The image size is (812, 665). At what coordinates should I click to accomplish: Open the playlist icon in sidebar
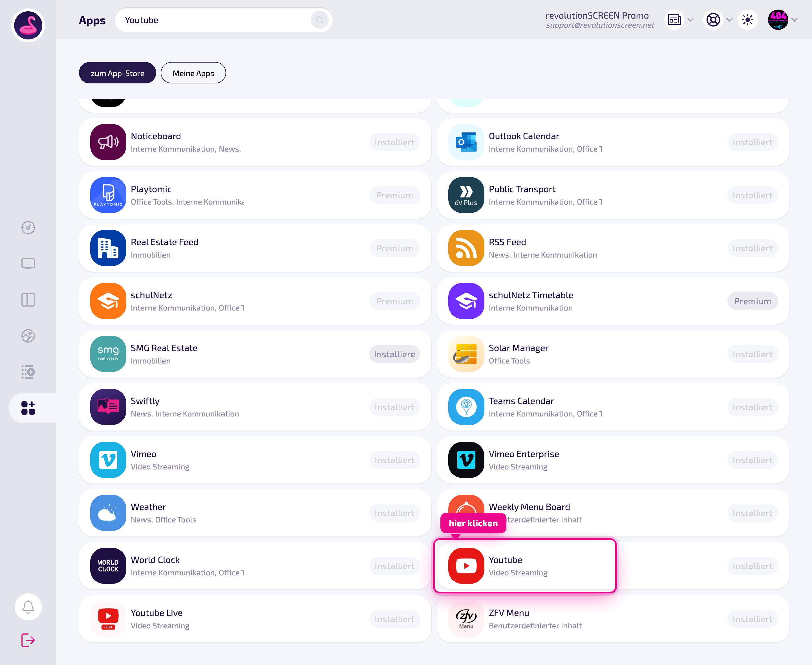[x=28, y=372]
